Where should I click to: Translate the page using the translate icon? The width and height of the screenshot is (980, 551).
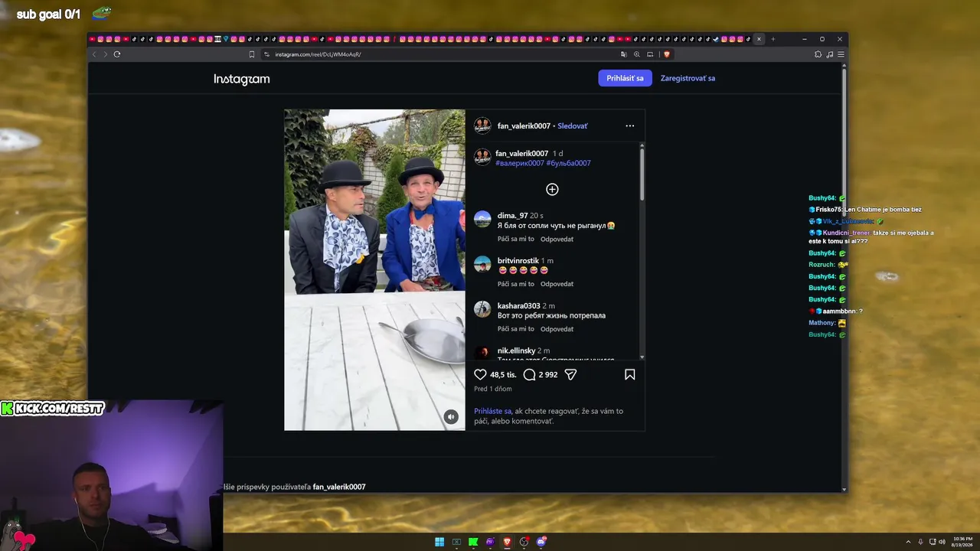pyautogui.click(x=624, y=54)
